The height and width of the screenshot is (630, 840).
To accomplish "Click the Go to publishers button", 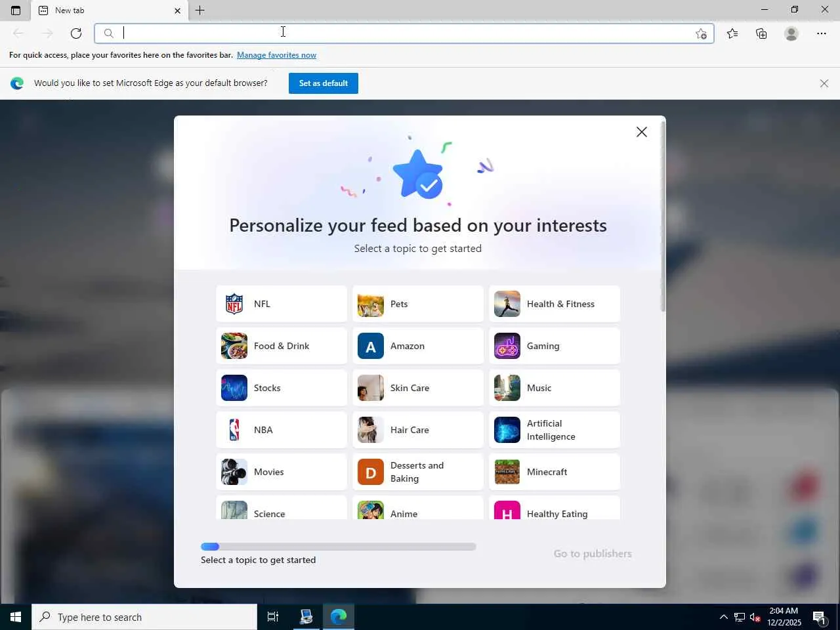I will (x=593, y=554).
